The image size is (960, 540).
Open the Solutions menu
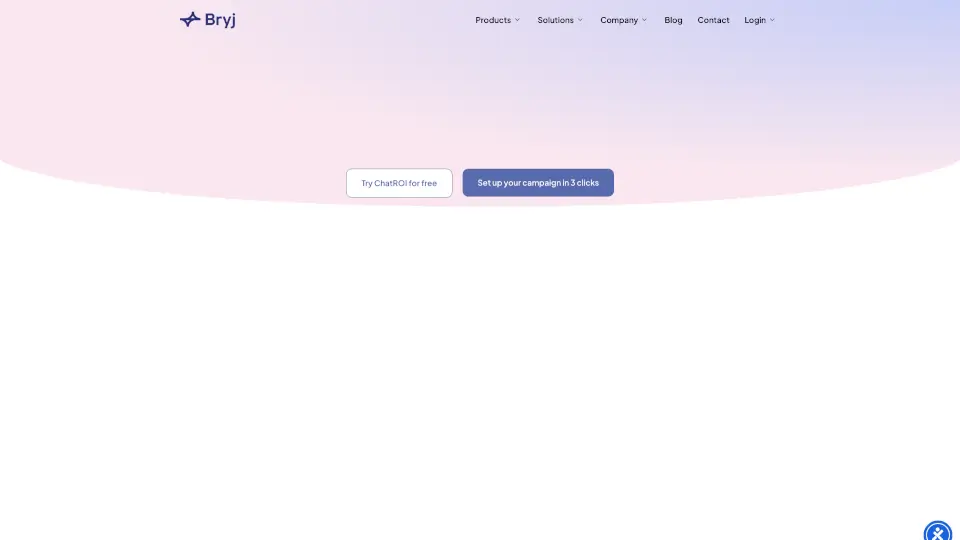(555, 20)
